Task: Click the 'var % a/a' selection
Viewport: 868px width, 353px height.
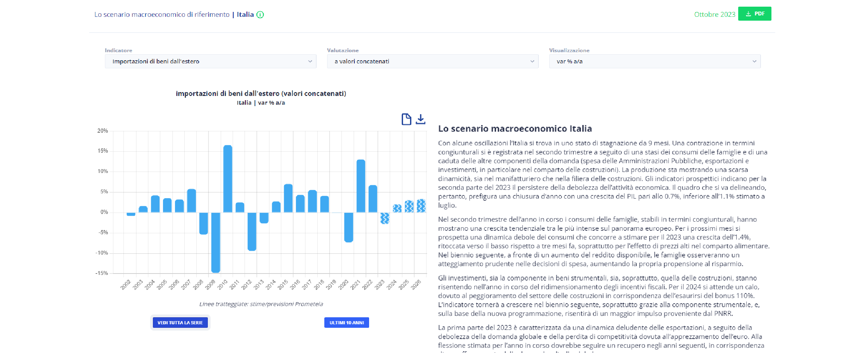Action: 570,61
